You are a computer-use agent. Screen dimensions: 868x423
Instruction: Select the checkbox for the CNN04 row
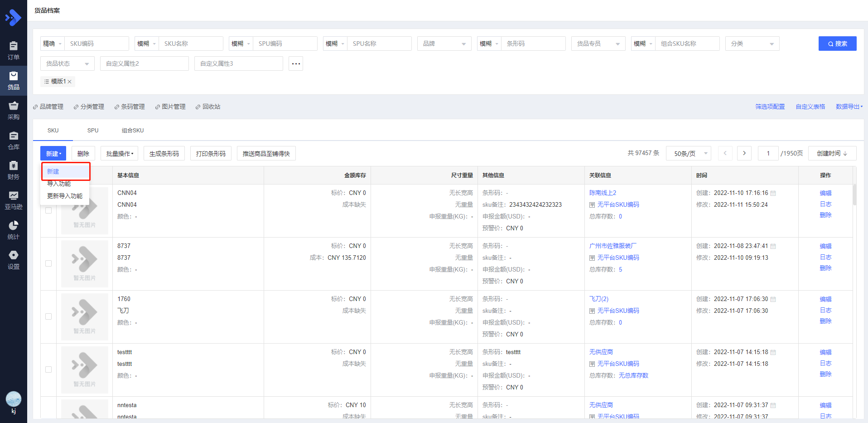pos(48,210)
